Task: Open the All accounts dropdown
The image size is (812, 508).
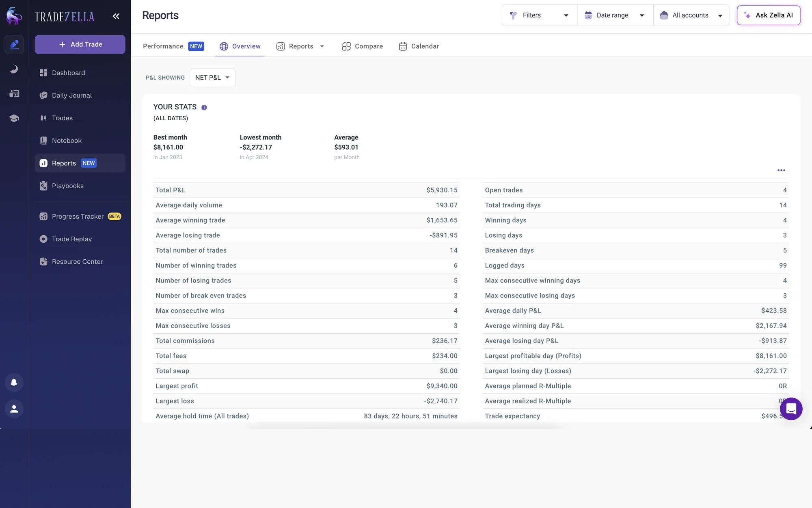Action: tap(691, 15)
